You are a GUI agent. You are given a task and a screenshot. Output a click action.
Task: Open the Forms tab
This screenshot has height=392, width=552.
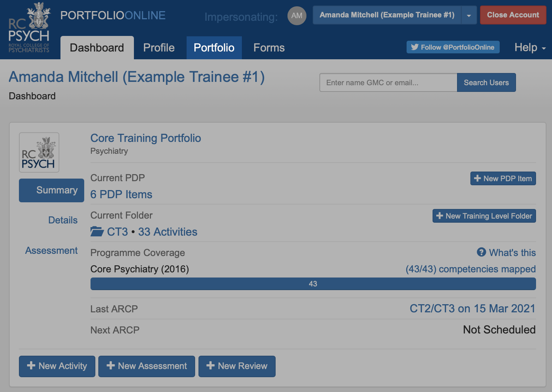coord(269,48)
